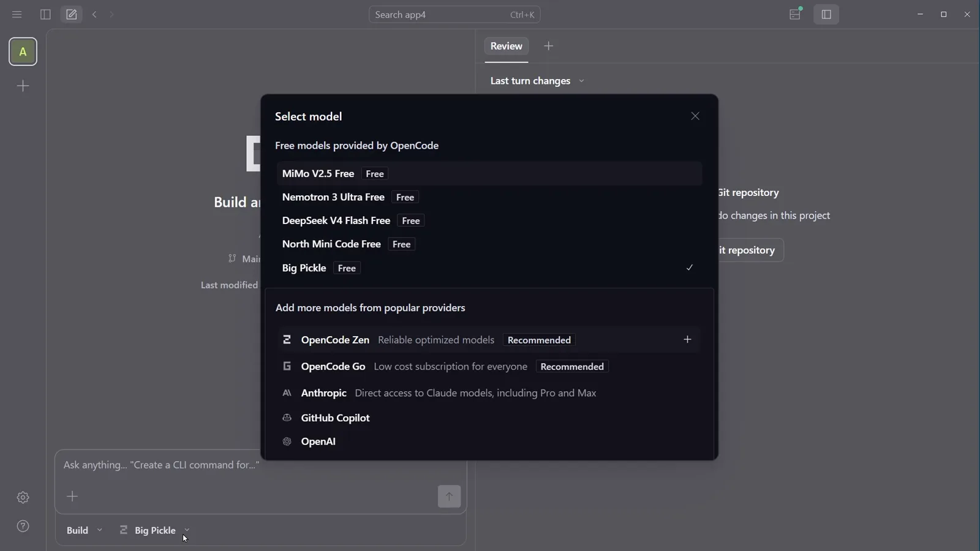This screenshot has height=551, width=980.
Task: Click 'Add more models from popular providers' heading
Action: [x=371, y=308]
